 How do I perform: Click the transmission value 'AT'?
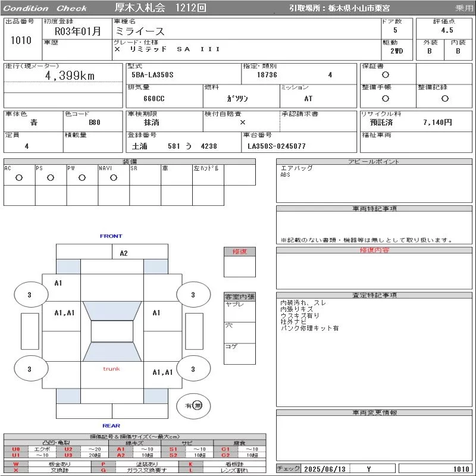click(308, 99)
